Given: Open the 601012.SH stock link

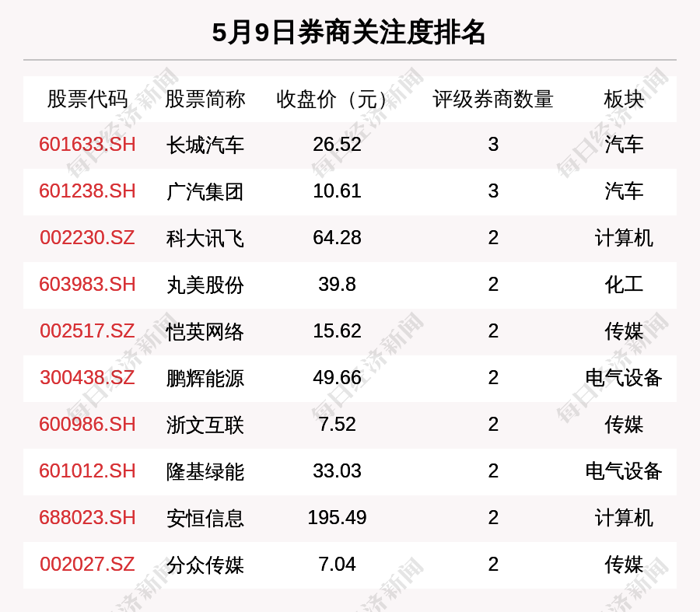Looking at the screenshot, I should pos(87,471).
